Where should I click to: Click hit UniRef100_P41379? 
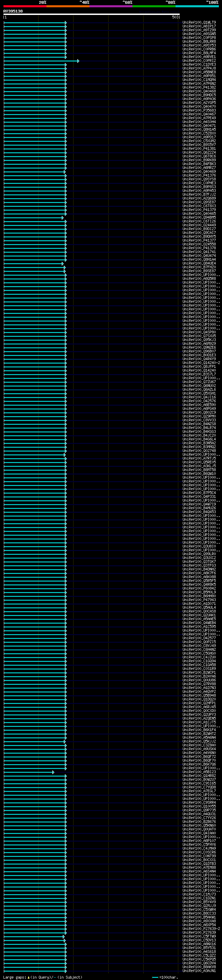tap(199, 210)
